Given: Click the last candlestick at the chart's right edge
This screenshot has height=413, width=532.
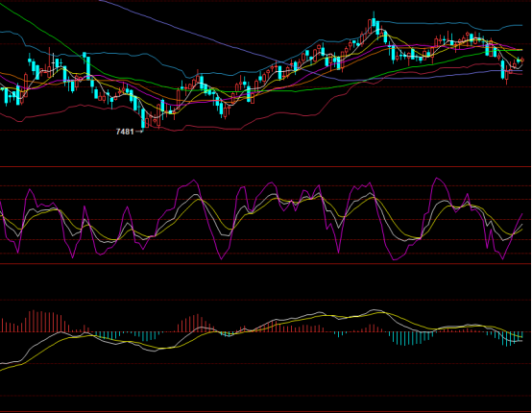Looking at the screenshot, I should [522, 61].
